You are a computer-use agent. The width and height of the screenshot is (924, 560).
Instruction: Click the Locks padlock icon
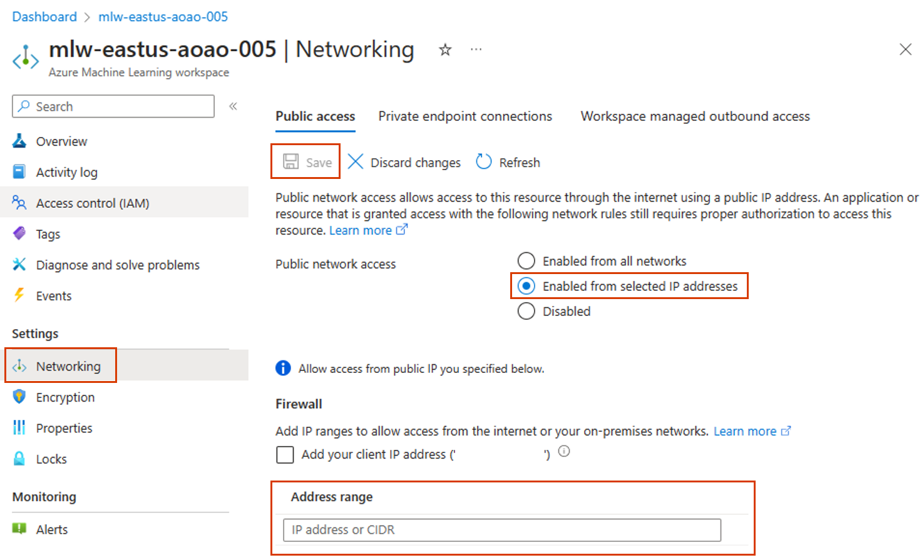pos(19,459)
